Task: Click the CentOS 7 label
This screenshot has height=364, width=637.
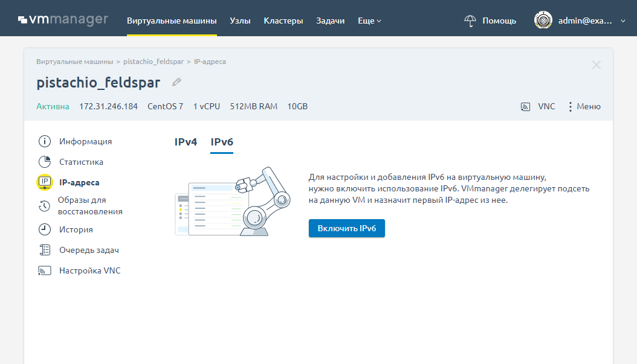Action: pos(166,106)
